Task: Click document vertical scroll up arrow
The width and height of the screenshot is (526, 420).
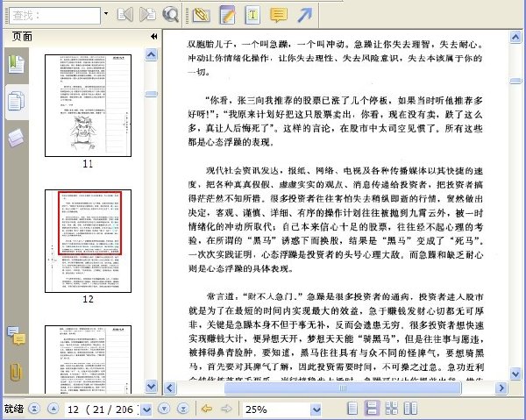Action: coord(515,37)
